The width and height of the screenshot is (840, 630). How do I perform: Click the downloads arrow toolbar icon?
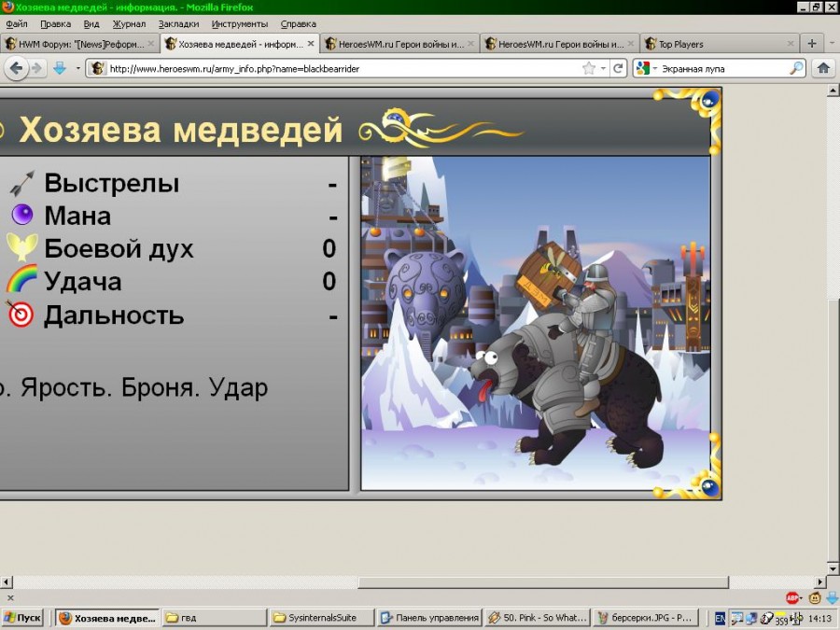(60, 68)
